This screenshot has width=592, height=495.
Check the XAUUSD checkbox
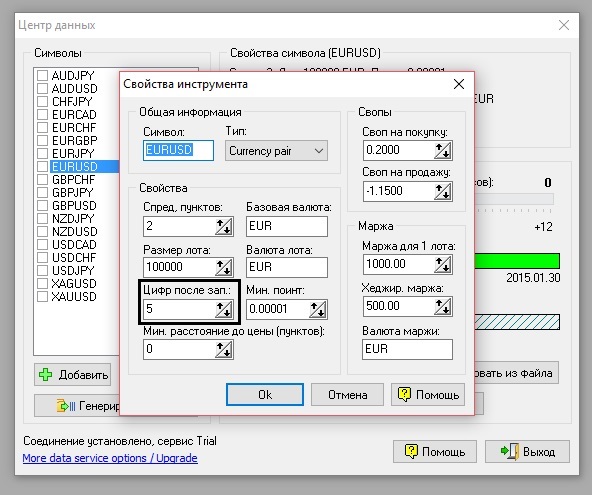pos(42,296)
